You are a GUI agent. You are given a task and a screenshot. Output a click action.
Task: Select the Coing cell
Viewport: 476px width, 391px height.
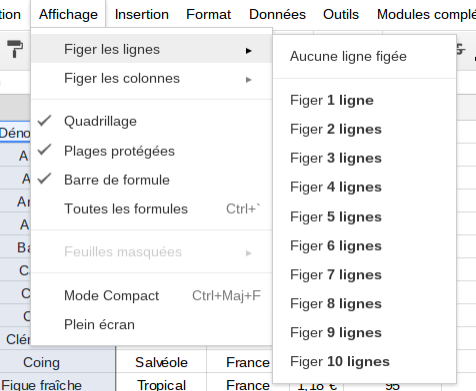pos(41,362)
